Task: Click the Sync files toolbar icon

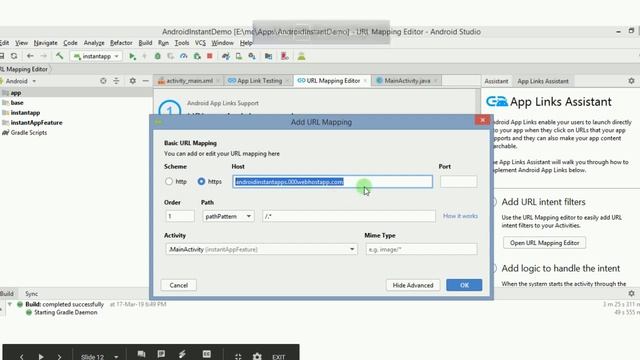Action: [x=14, y=56]
